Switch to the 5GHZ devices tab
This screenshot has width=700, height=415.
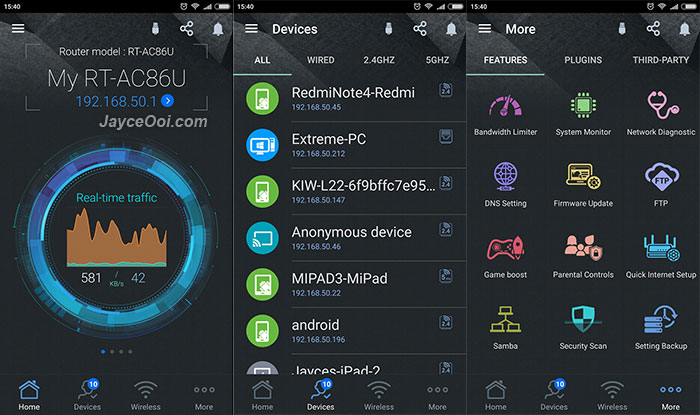click(437, 60)
